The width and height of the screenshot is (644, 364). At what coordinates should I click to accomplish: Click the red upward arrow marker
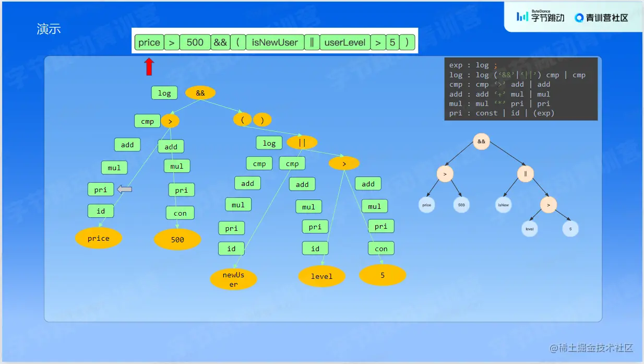(149, 65)
